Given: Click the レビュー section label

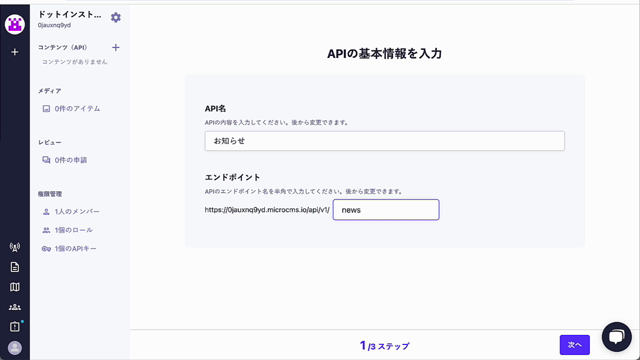Looking at the screenshot, I should (x=49, y=142).
